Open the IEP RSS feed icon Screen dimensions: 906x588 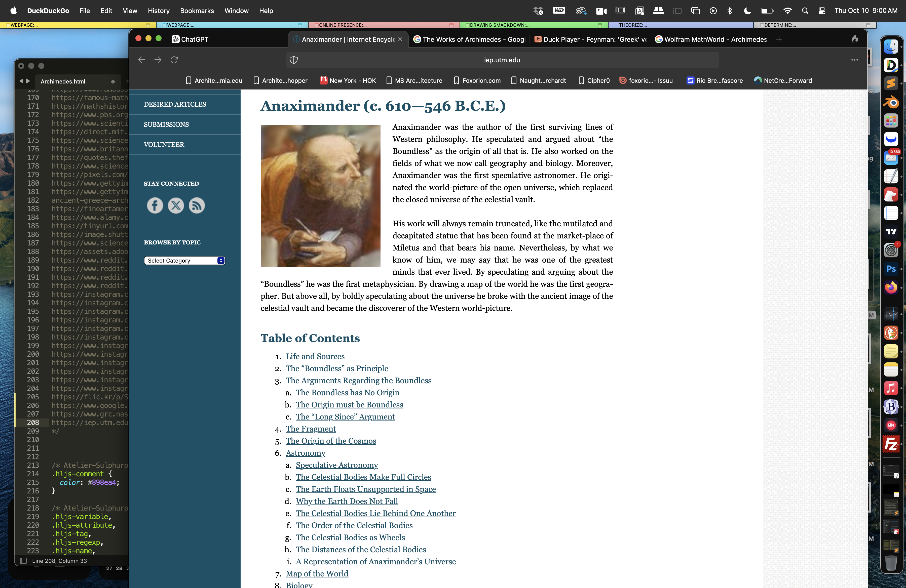pyautogui.click(x=197, y=205)
